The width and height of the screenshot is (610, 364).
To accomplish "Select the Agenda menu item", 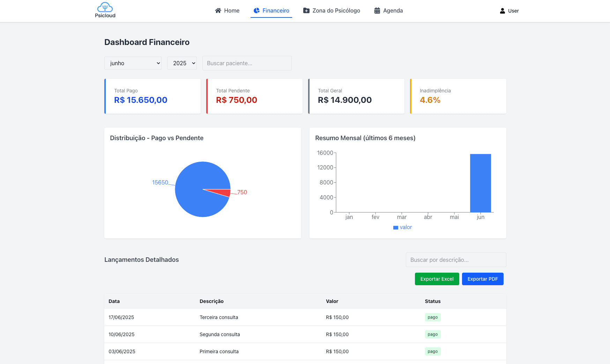I will coord(388,10).
